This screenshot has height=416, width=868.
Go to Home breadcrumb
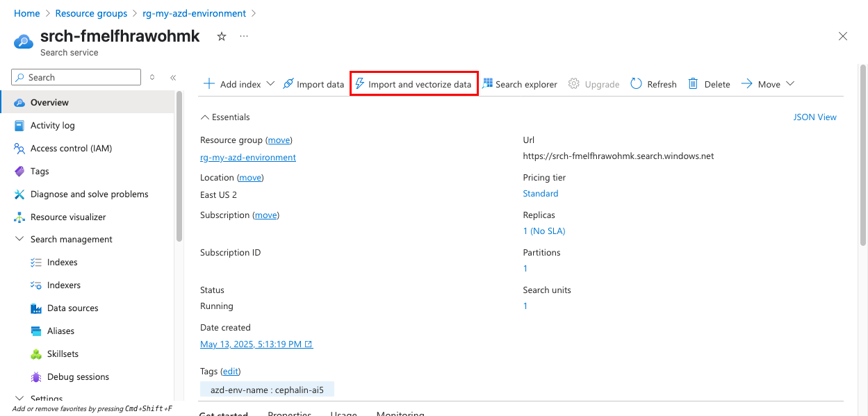(27, 13)
